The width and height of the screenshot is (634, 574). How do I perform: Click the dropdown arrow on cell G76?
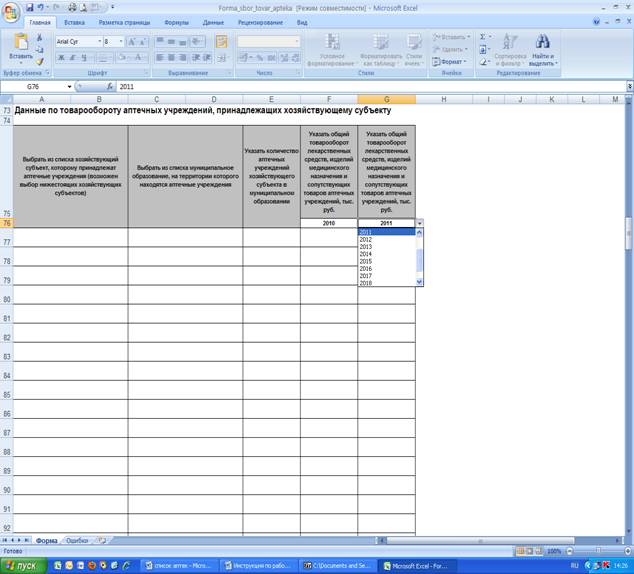[x=420, y=223]
